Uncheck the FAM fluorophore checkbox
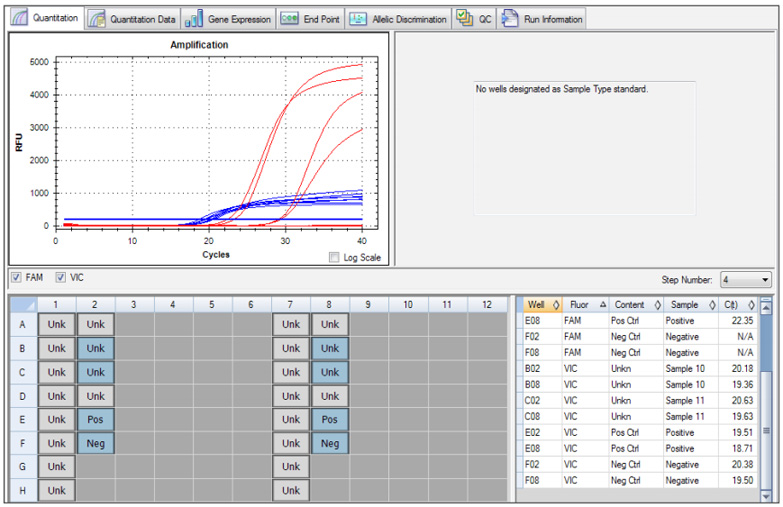 [x=16, y=277]
